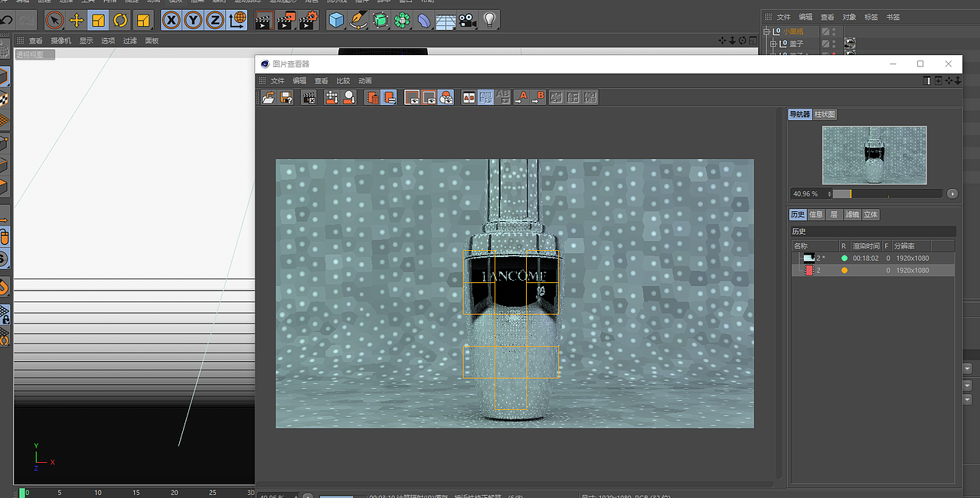Click the spline Pen tool icon
This screenshot has width=980, height=498.
coord(358,20)
